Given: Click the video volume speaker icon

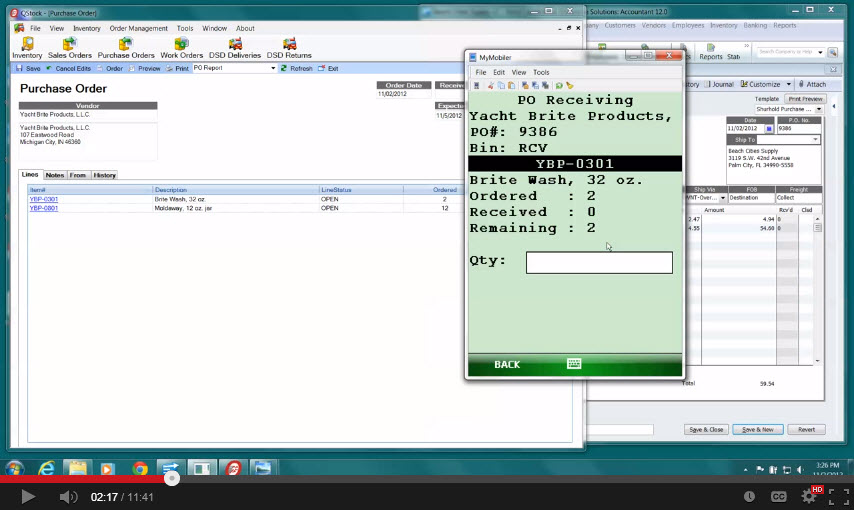Looking at the screenshot, I should [68, 497].
